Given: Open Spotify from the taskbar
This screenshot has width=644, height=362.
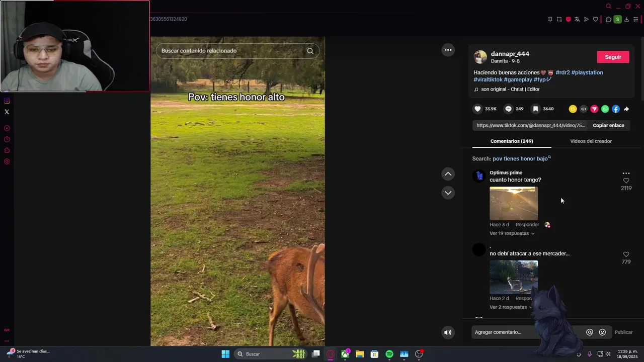Looking at the screenshot, I should pos(389,354).
